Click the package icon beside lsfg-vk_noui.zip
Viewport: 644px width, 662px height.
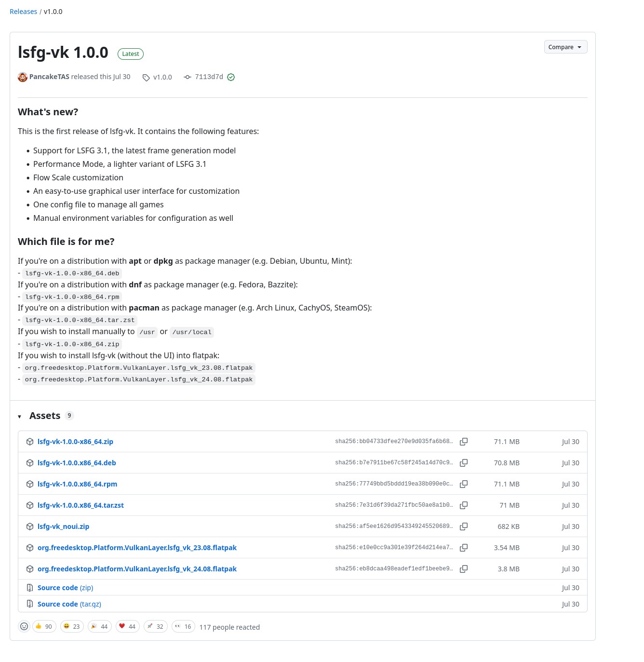click(30, 527)
